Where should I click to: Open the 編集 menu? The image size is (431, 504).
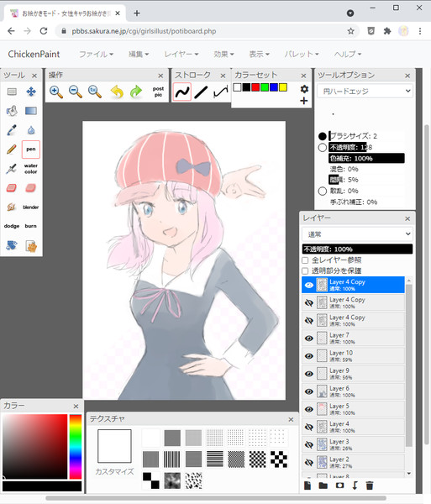point(139,54)
